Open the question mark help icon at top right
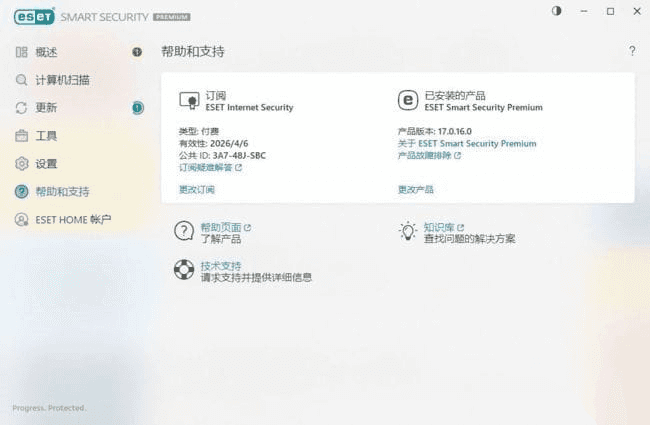 pos(632,51)
